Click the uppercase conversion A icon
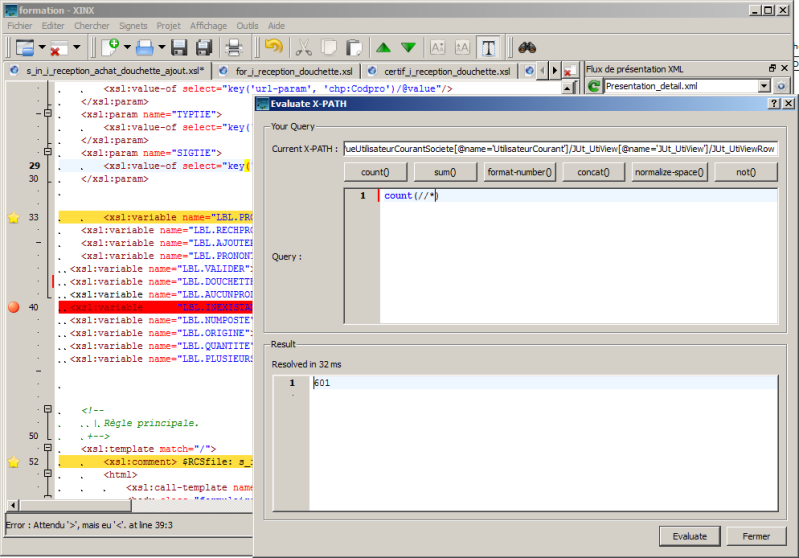 tap(438, 48)
